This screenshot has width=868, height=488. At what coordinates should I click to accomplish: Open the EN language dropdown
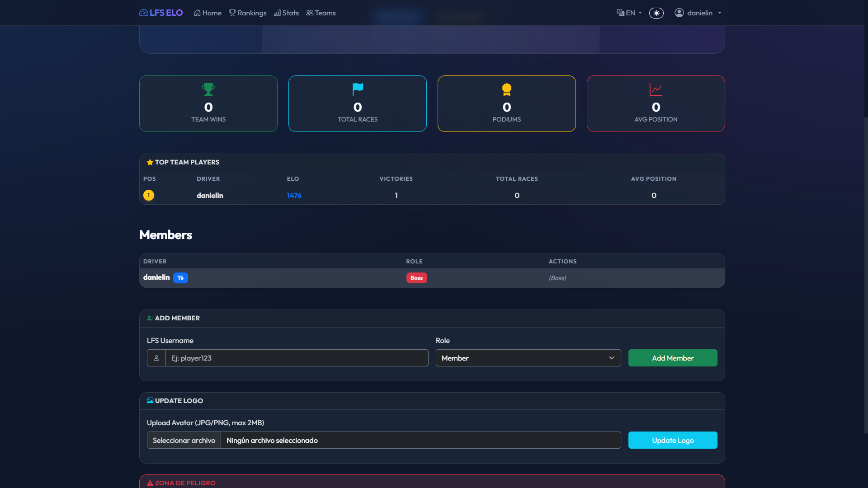[629, 13]
